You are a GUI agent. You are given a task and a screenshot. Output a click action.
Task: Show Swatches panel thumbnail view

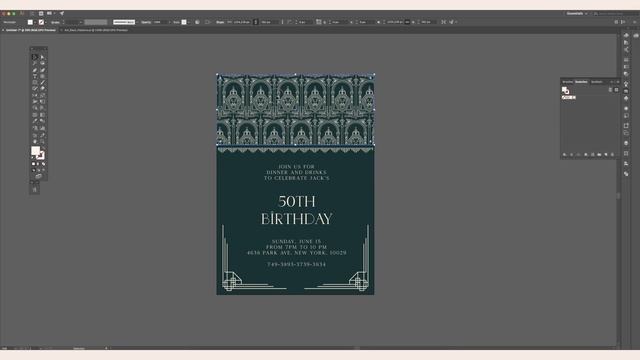[x=616, y=90]
